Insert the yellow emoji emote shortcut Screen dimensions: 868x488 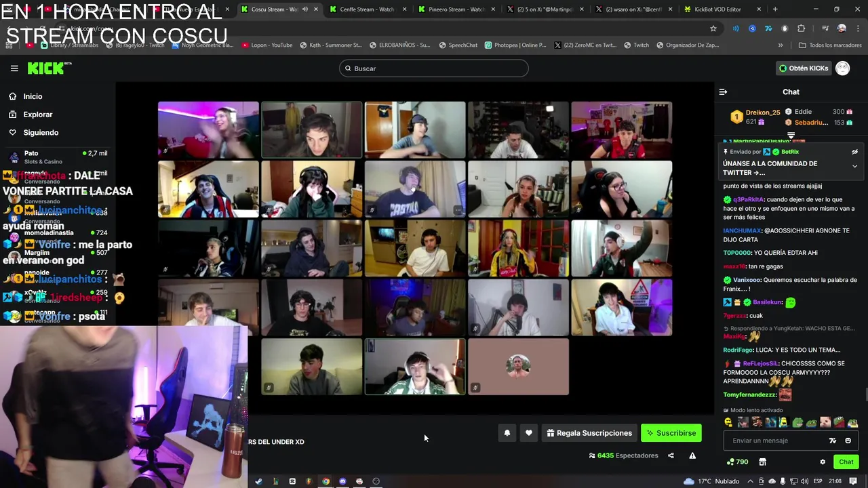(729, 422)
